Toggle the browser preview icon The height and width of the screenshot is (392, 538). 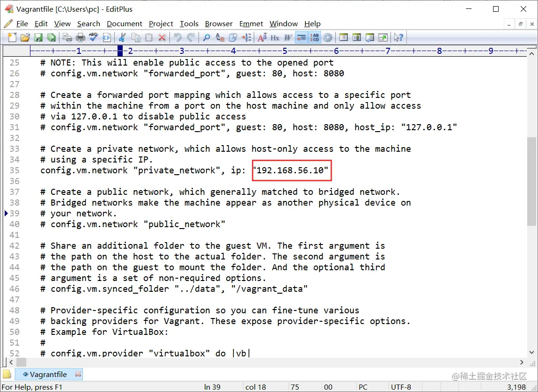[107, 37]
